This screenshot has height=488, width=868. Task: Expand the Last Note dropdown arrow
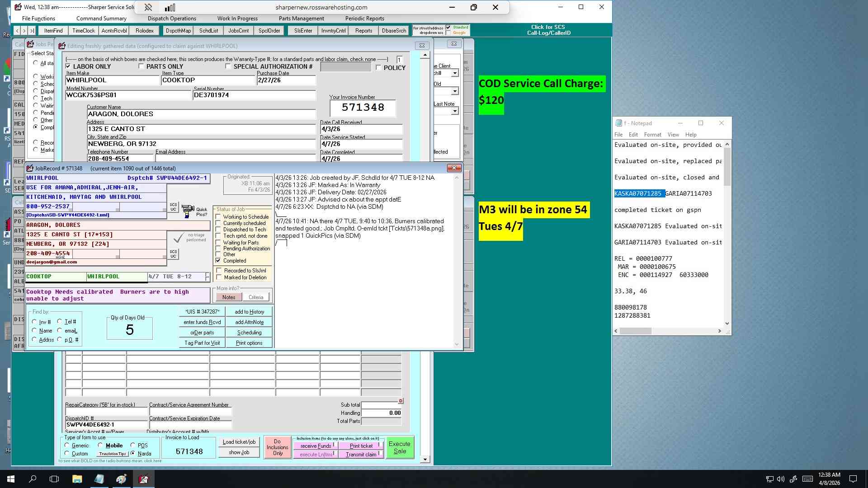455,111
